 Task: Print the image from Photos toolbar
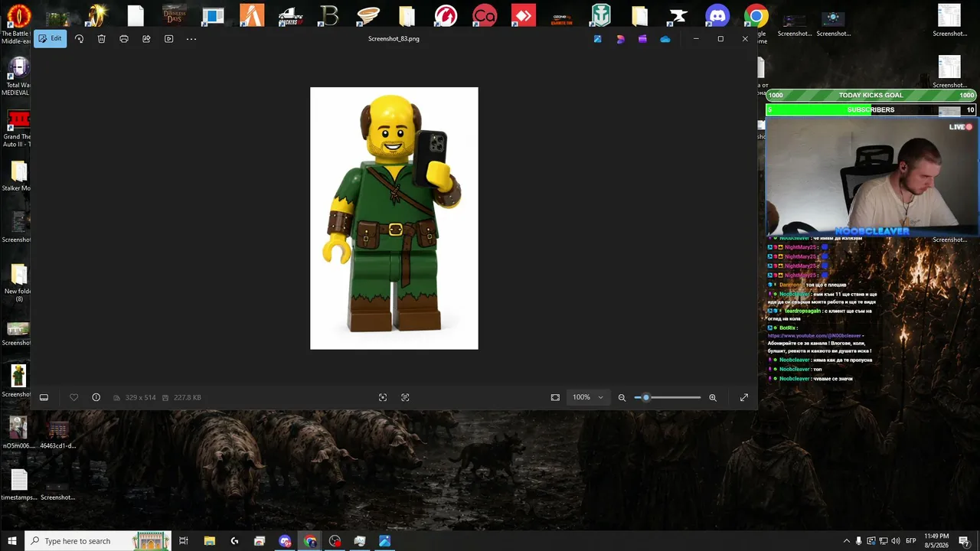(124, 39)
